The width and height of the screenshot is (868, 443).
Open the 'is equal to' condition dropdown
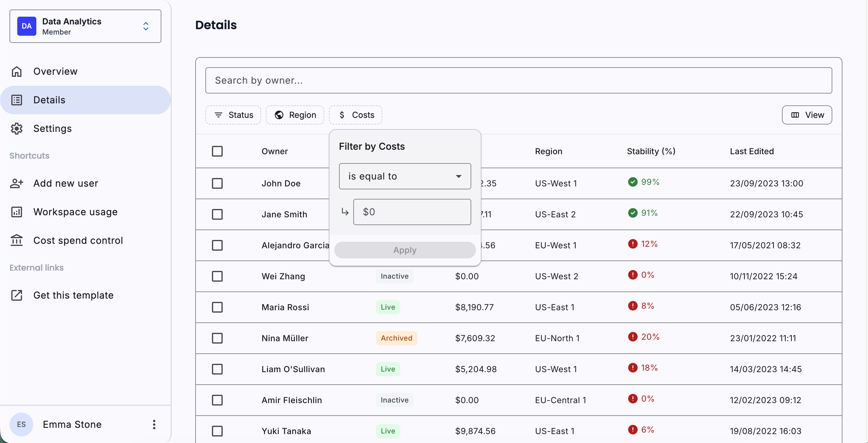[x=405, y=176]
